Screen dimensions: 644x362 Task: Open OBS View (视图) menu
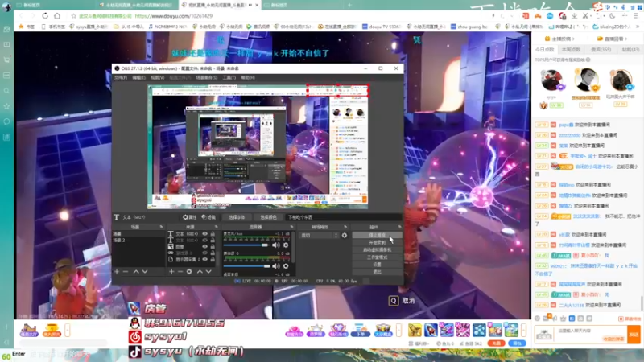[157, 77]
